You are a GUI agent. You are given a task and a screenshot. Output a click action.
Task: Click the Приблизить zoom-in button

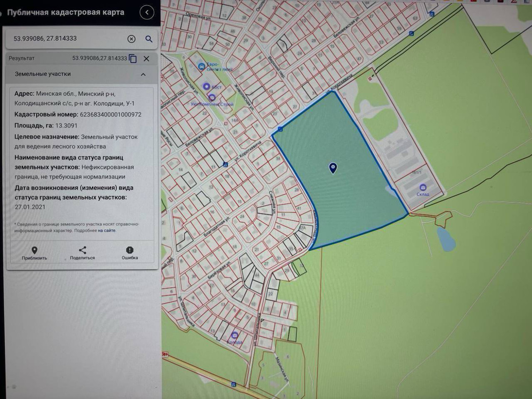click(35, 253)
